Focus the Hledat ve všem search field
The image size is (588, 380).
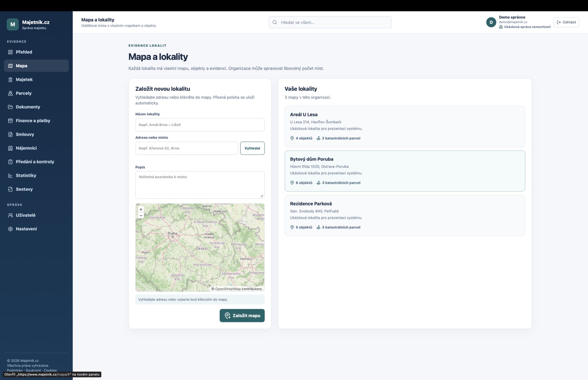coord(330,22)
